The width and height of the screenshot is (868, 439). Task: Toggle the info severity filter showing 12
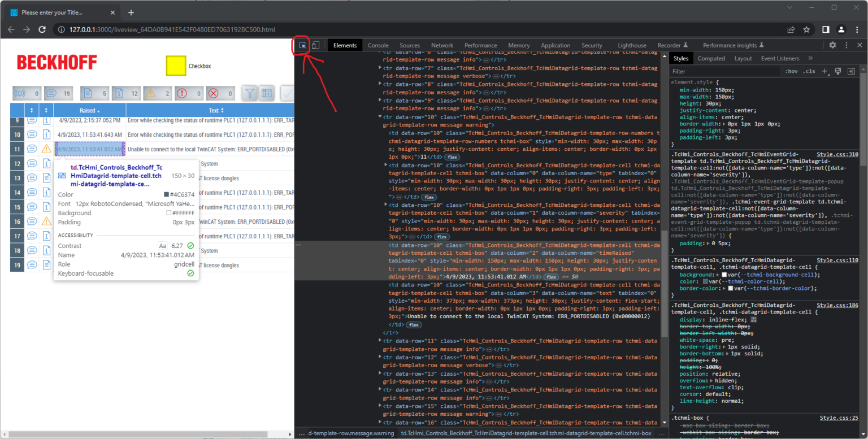point(126,94)
